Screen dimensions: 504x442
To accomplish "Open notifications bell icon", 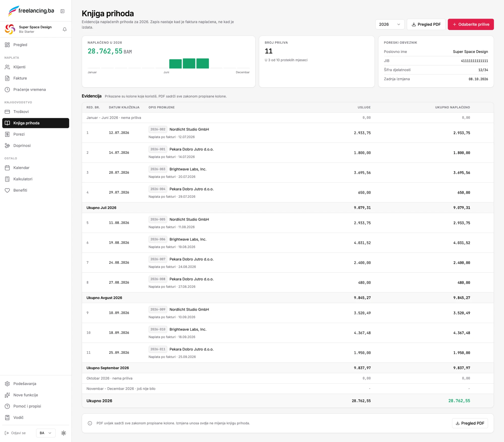I will [x=65, y=29].
